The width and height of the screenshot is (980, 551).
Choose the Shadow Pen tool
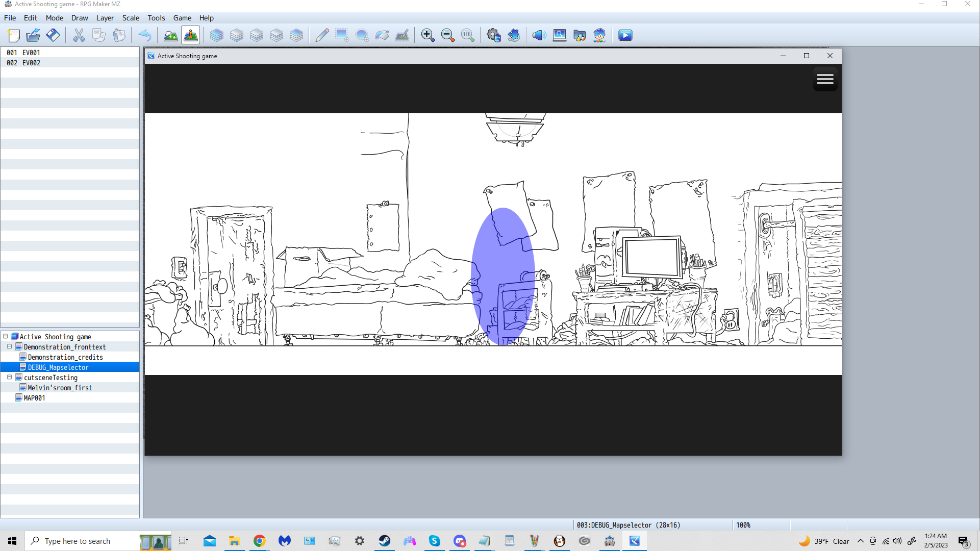coord(402,35)
